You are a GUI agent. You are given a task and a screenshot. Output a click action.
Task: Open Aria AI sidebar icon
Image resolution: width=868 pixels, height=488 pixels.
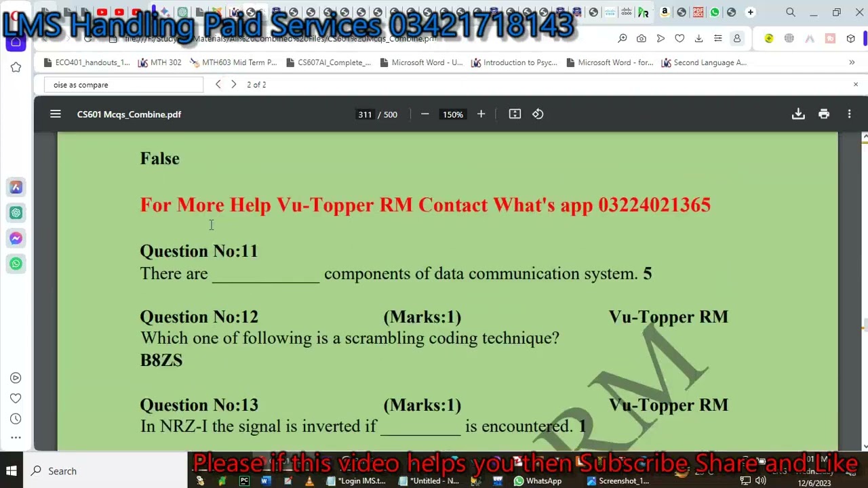16,187
